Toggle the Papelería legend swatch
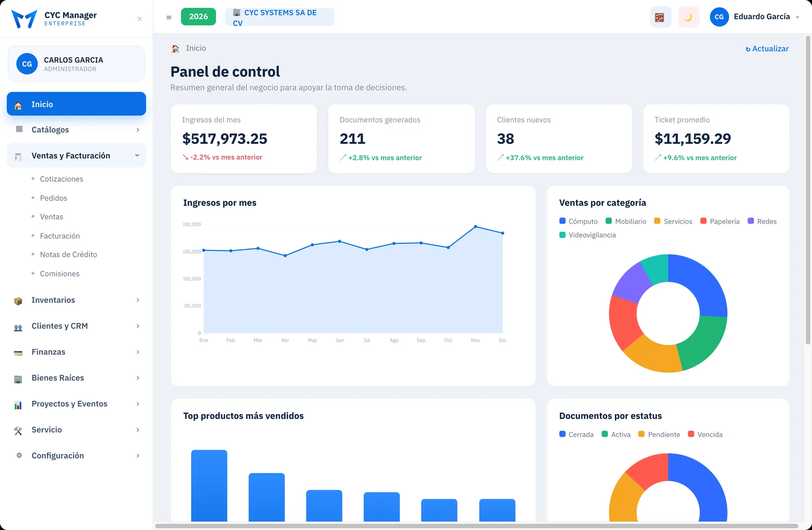This screenshot has width=812, height=530. pos(703,221)
